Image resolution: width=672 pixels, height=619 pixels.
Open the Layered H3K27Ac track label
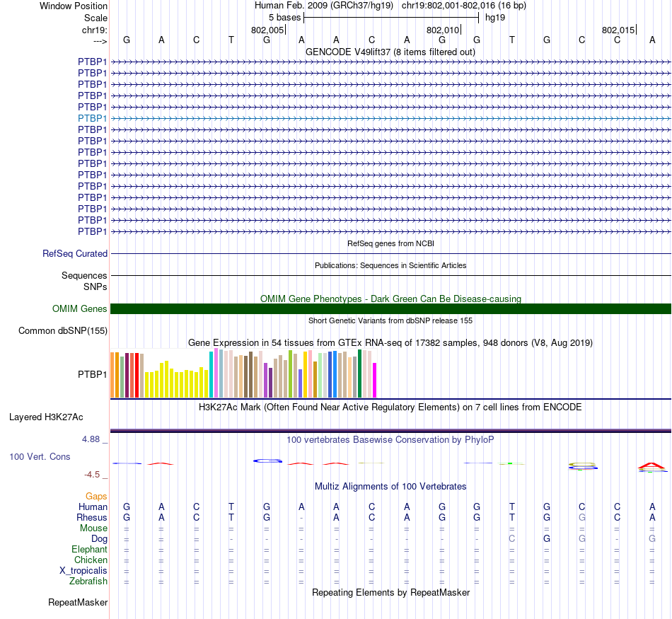click(x=46, y=417)
